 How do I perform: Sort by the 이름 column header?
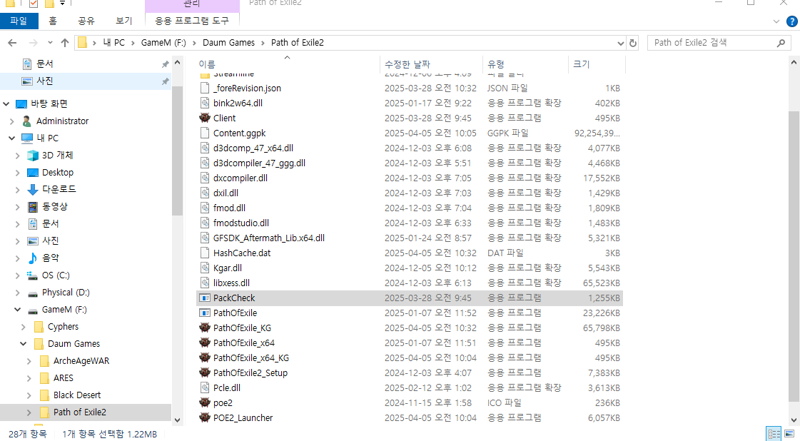coord(207,64)
